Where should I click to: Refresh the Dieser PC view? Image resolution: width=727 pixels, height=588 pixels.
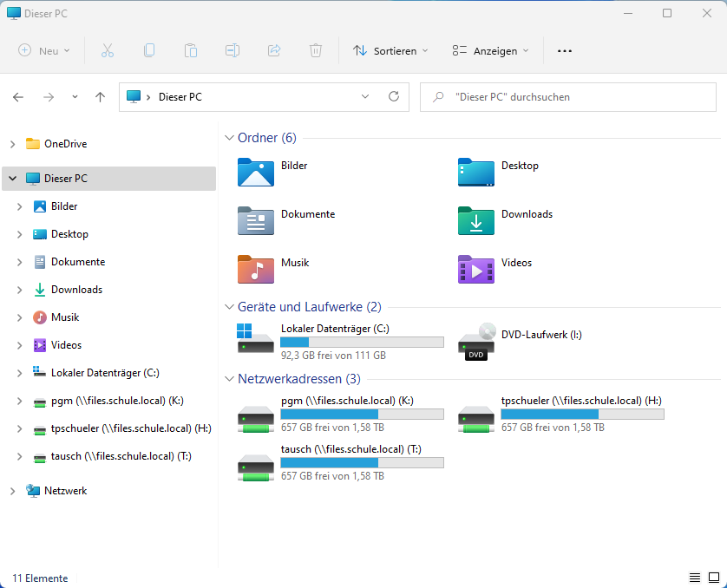click(x=394, y=96)
